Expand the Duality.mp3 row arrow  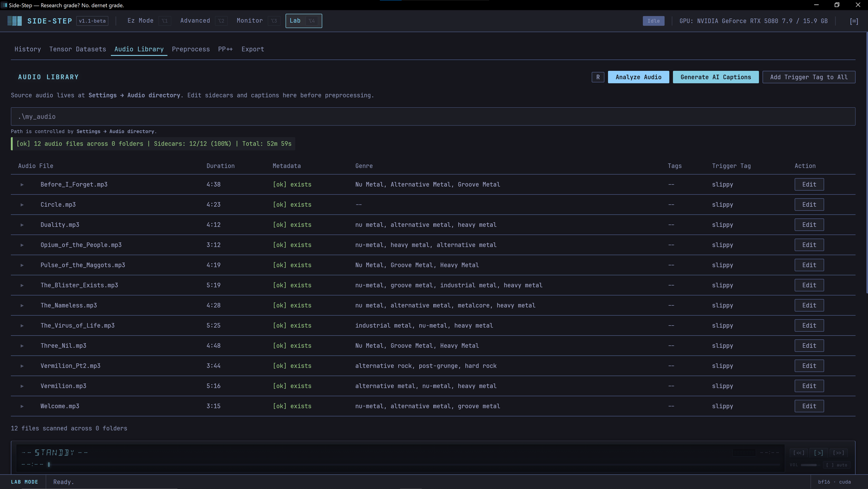(x=22, y=225)
